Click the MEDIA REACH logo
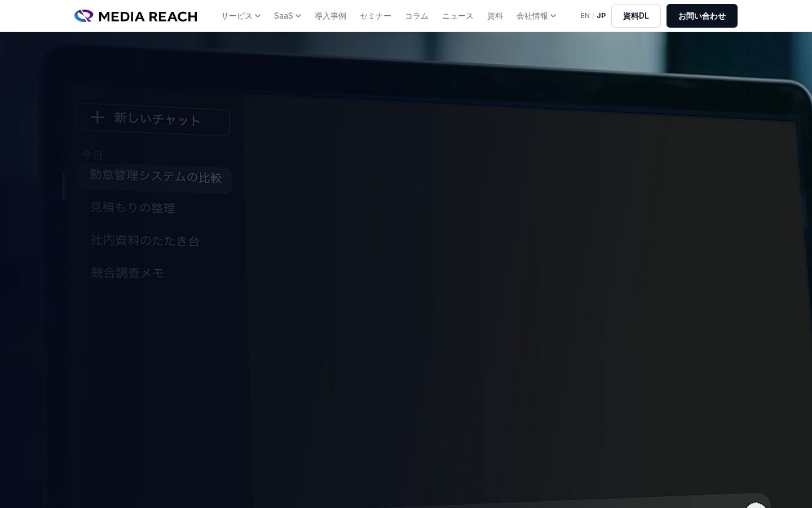 point(136,16)
